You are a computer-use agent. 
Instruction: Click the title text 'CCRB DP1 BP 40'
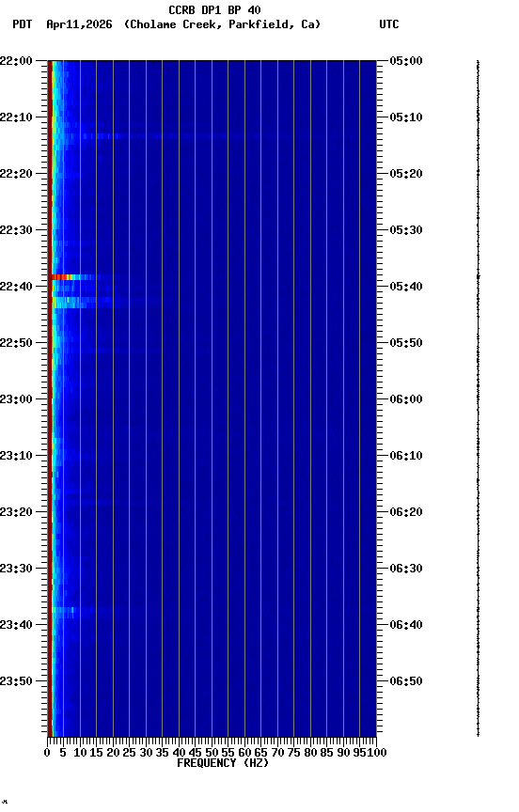tap(214, 9)
